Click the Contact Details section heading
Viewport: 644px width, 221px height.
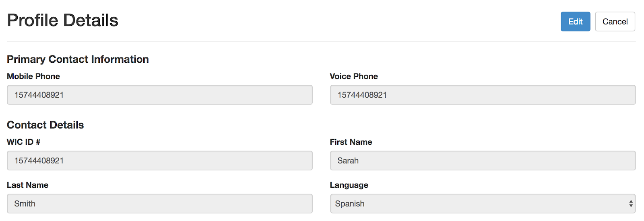pos(45,125)
